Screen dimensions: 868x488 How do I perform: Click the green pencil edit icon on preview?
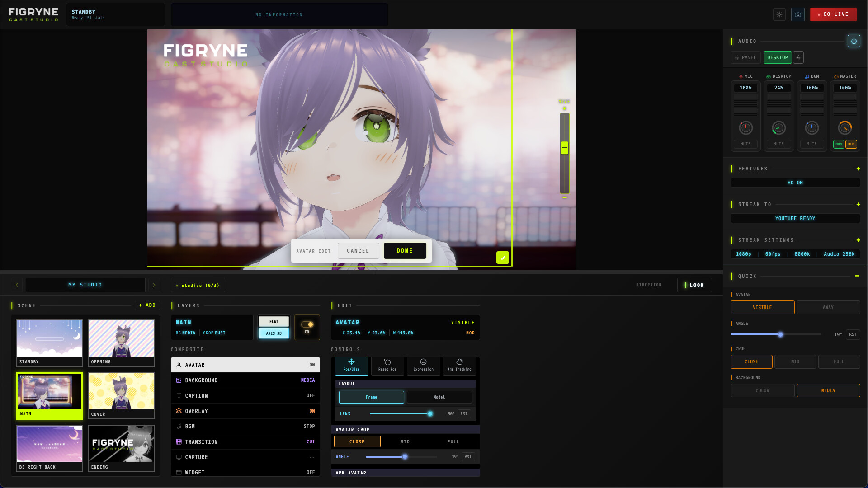503,258
